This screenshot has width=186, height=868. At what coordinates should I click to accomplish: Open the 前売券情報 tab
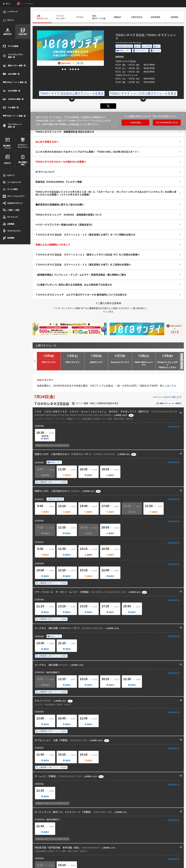155,17
